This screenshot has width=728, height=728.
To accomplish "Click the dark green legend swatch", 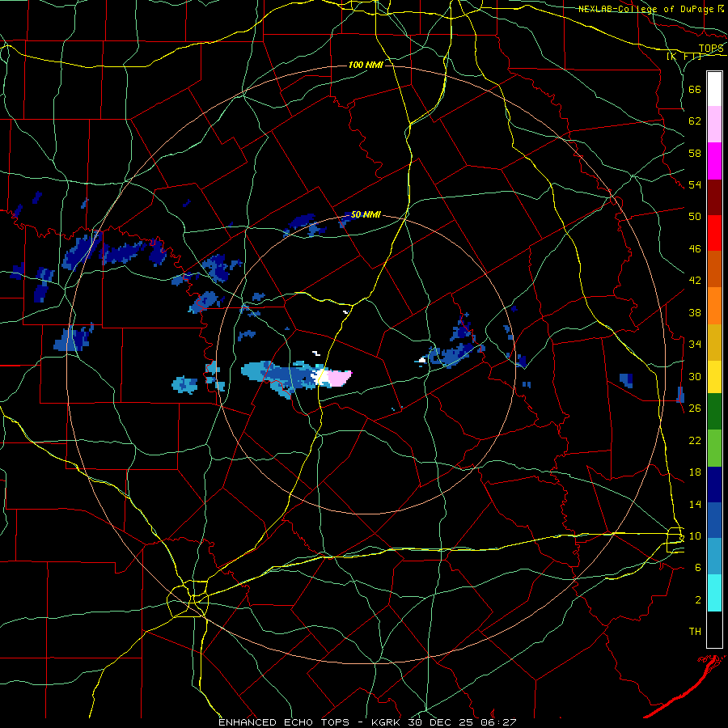I will click(714, 412).
